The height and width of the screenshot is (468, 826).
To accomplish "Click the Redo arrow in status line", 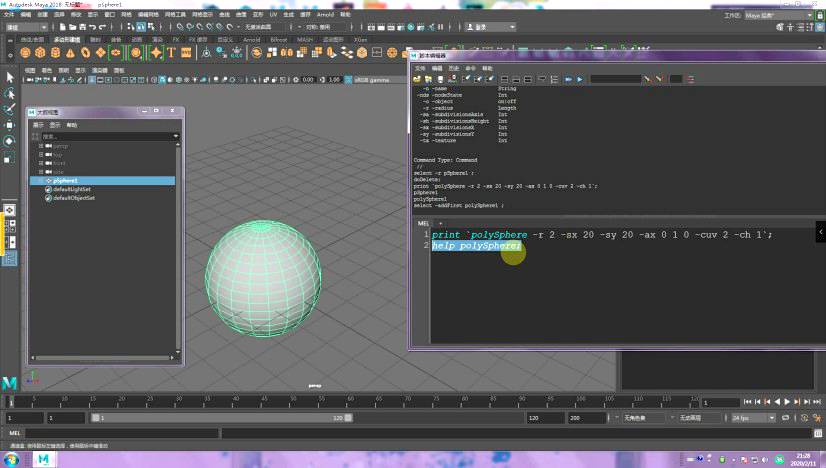I will click(102, 27).
